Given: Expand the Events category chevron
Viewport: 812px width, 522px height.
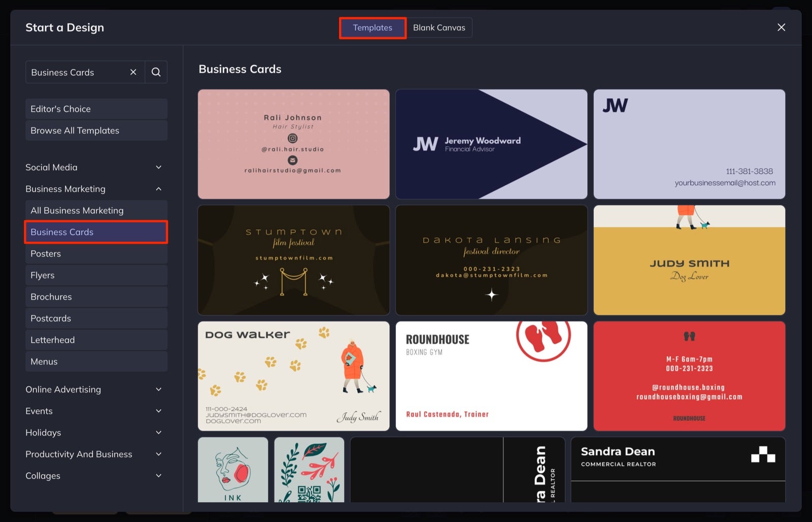Looking at the screenshot, I should (158, 411).
